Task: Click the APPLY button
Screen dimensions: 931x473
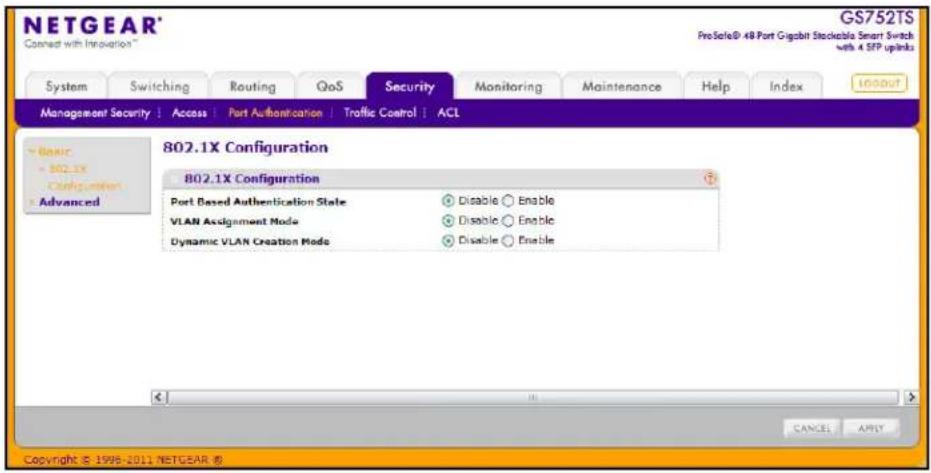Action: pyautogui.click(x=871, y=428)
